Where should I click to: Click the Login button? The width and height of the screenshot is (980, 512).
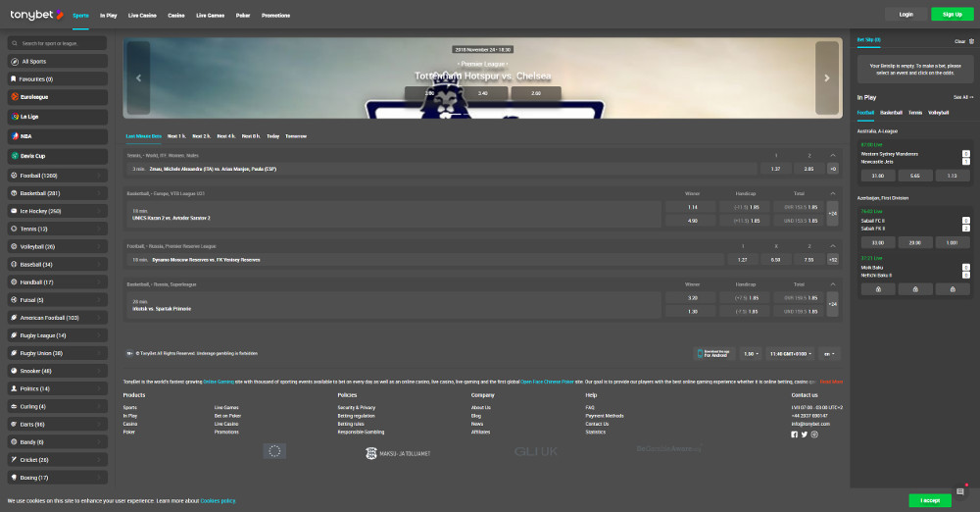click(906, 15)
